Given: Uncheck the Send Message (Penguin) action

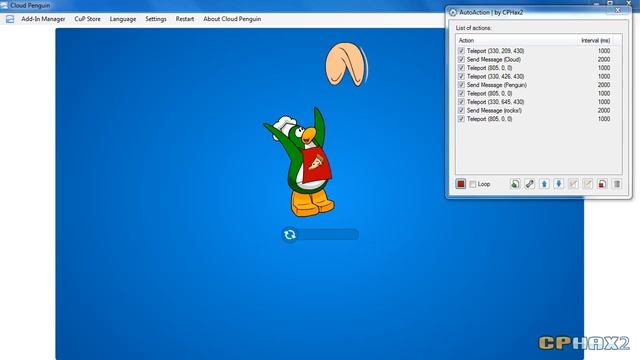Looking at the screenshot, I should [461, 85].
